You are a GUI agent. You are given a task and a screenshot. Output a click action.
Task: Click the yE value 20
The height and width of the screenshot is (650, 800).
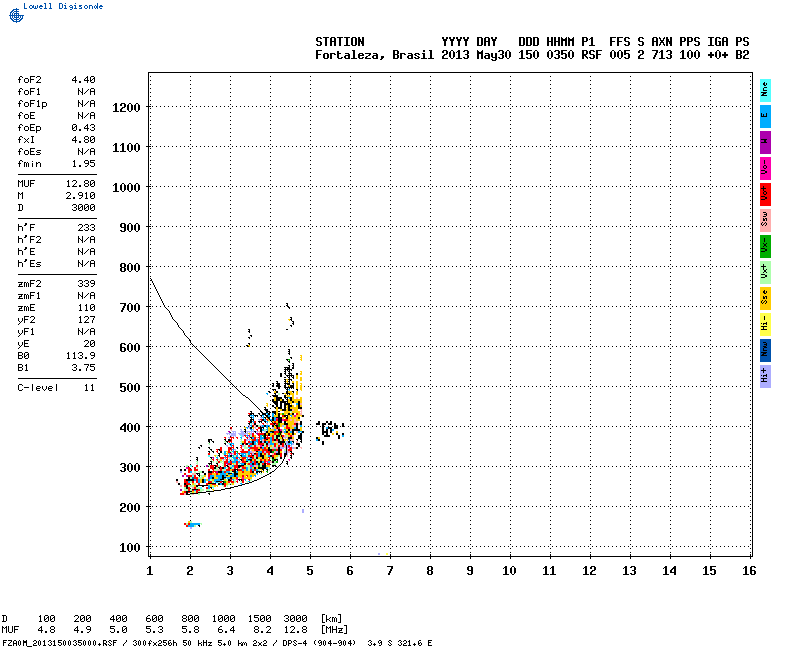pos(89,344)
